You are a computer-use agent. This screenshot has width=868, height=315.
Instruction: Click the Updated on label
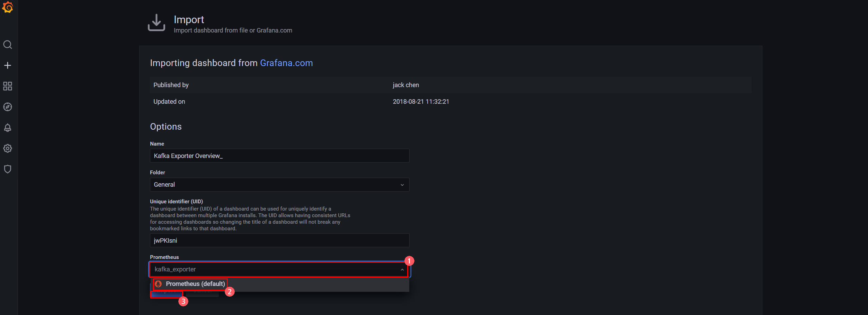(169, 102)
